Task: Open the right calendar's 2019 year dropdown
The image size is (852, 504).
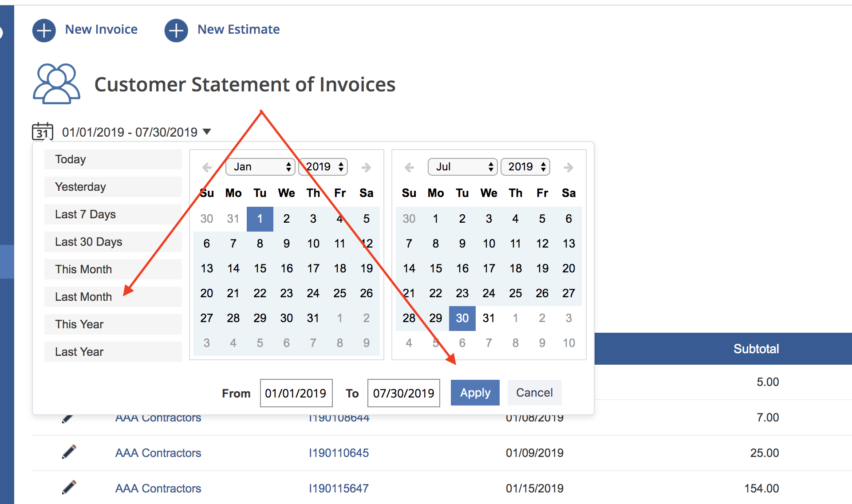Action: click(x=525, y=167)
